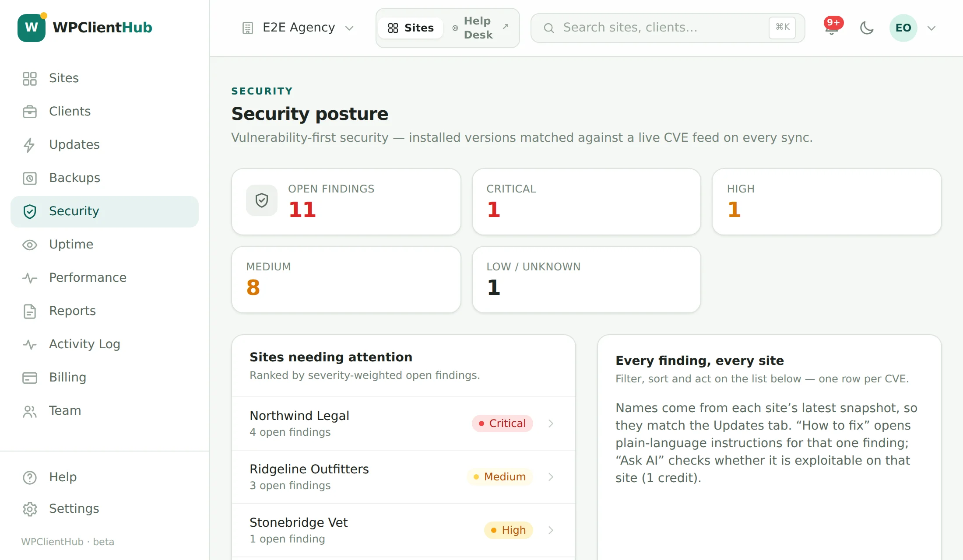
Task: Click the High count card
Action: point(826,202)
